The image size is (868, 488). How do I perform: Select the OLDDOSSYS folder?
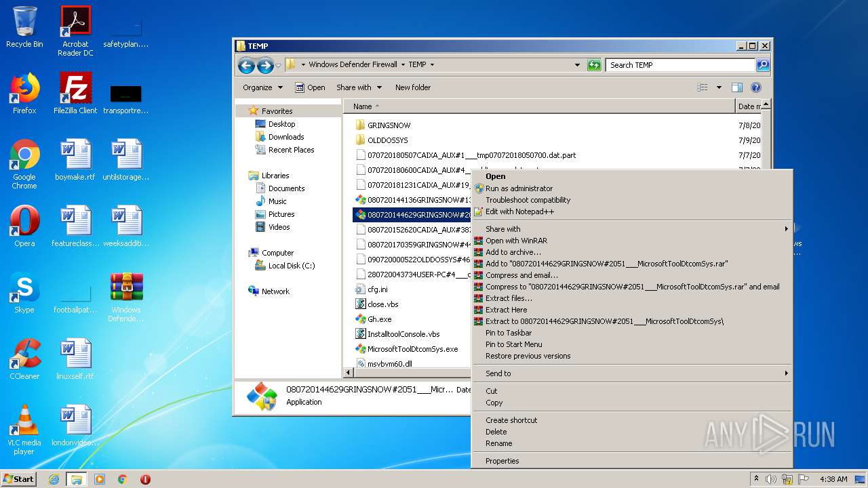point(381,140)
